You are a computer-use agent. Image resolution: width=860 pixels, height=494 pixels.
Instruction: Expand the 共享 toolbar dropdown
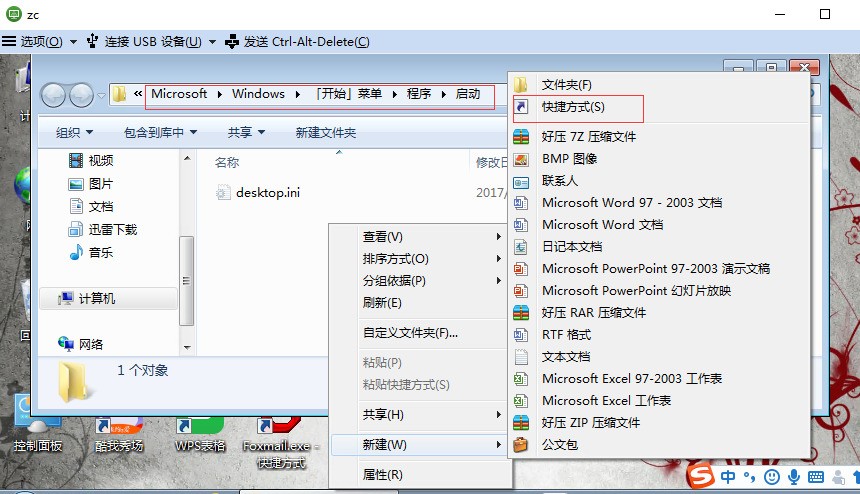click(x=246, y=132)
